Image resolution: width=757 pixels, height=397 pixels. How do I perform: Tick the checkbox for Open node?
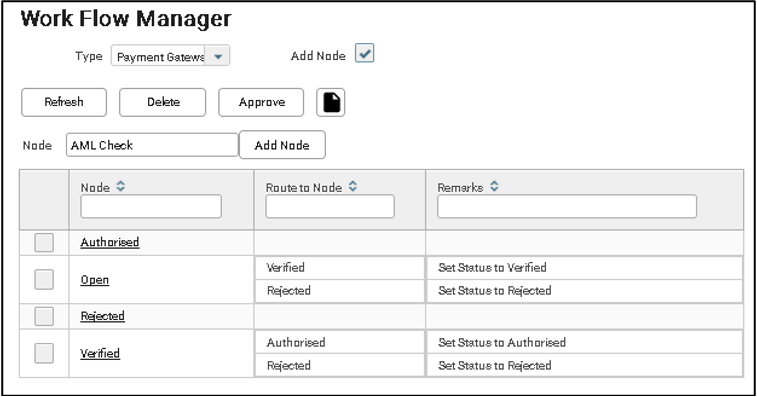click(x=44, y=280)
